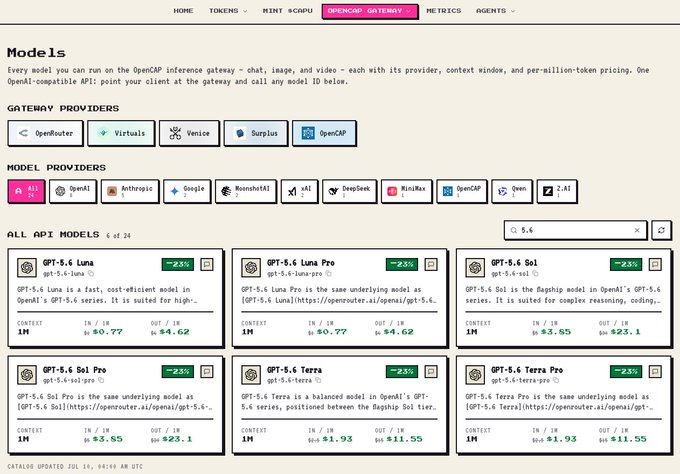Click the $23.1 output price on GPT-5.6 Sol
Viewport: 680px width, 474px height.
[625, 332]
